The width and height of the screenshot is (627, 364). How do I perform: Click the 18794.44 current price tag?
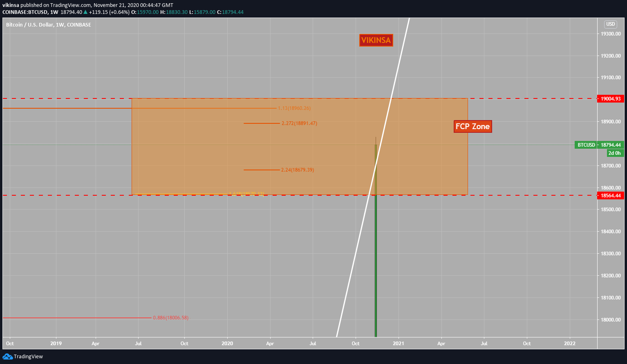click(x=611, y=145)
